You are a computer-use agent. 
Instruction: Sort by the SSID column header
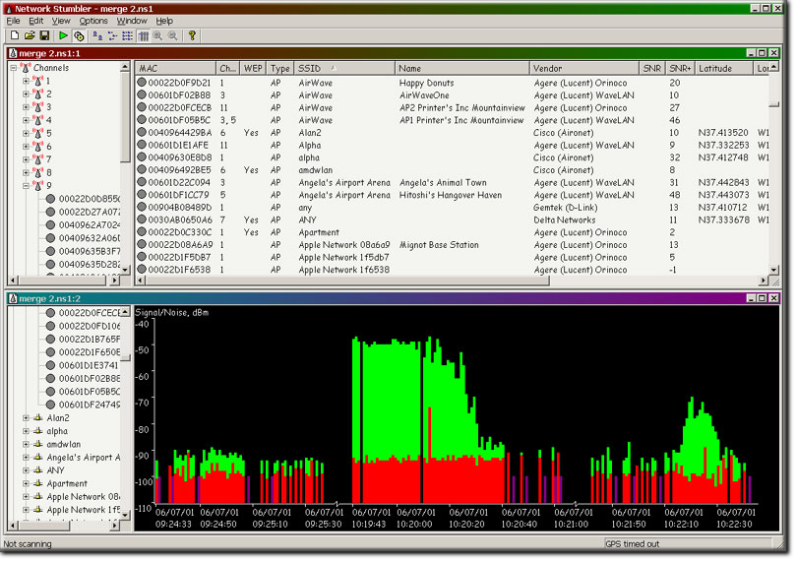tap(345, 68)
